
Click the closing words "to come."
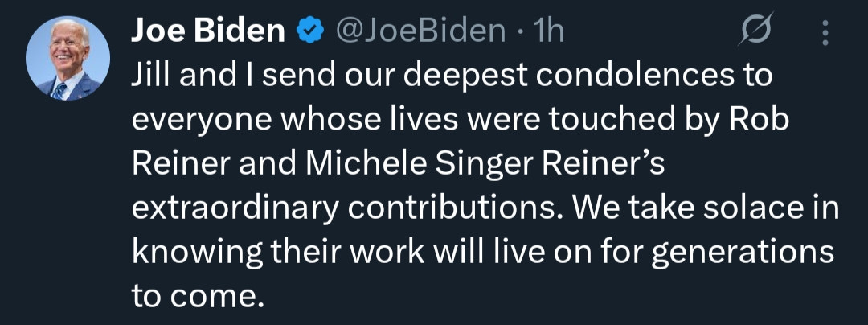197,297
